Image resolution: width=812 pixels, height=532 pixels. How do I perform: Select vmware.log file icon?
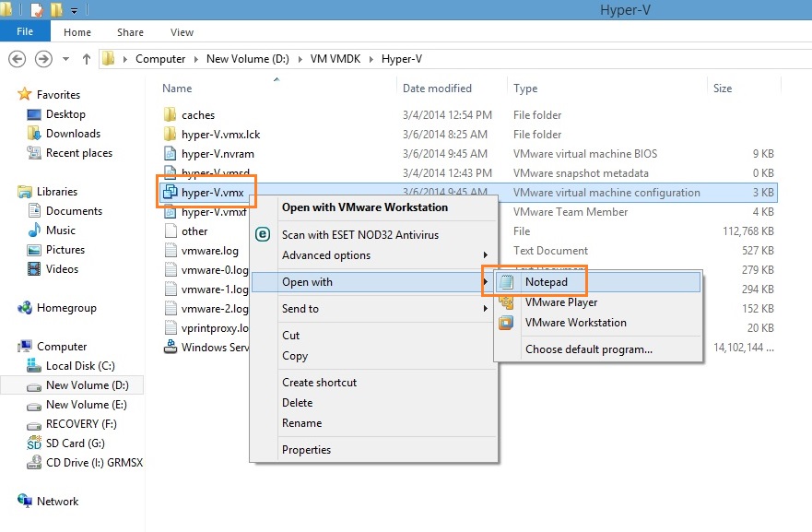tap(171, 251)
